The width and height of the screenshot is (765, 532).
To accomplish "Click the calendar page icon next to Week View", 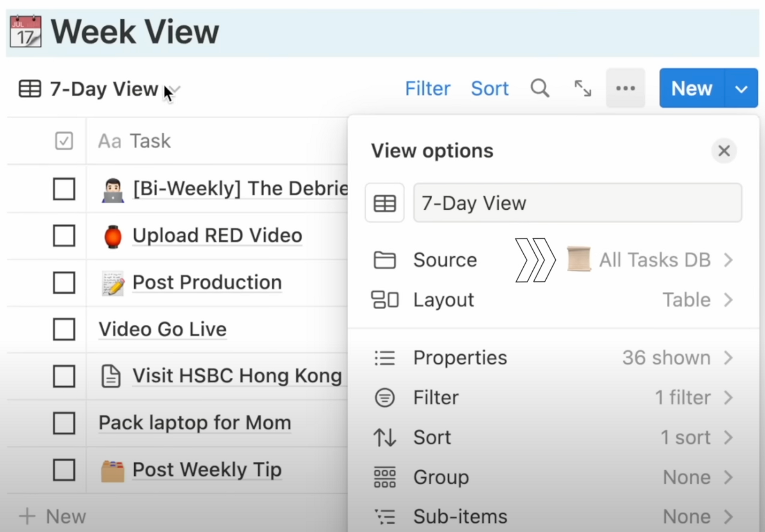I will pyautogui.click(x=26, y=32).
